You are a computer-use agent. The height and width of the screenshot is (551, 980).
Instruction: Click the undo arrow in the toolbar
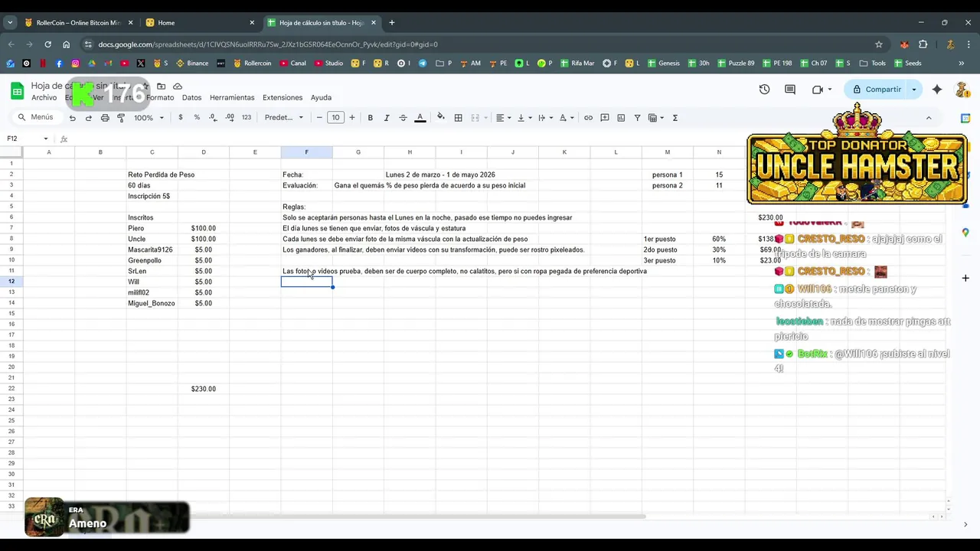(x=73, y=118)
